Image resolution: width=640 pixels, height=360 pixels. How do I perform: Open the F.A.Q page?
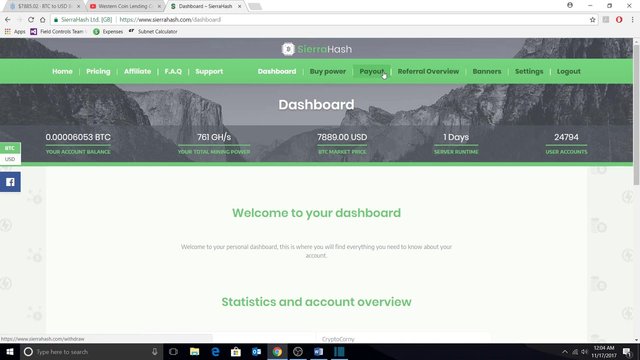(173, 71)
